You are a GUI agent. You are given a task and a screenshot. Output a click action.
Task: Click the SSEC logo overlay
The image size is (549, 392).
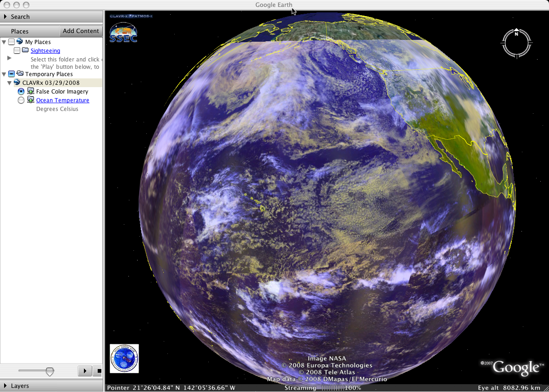tap(123, 33)
